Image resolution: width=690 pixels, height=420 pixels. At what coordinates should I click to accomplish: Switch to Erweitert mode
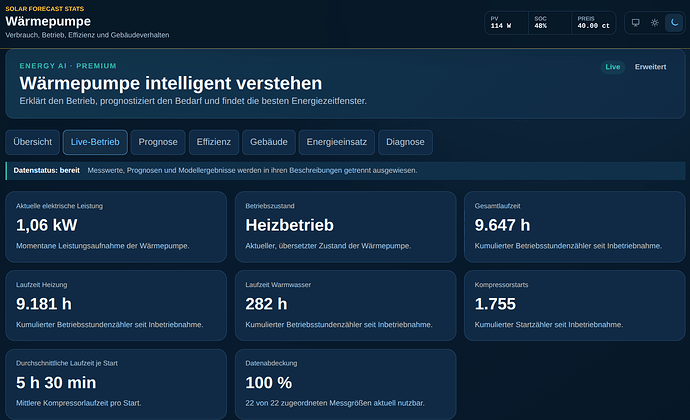[x=650, y=67]
